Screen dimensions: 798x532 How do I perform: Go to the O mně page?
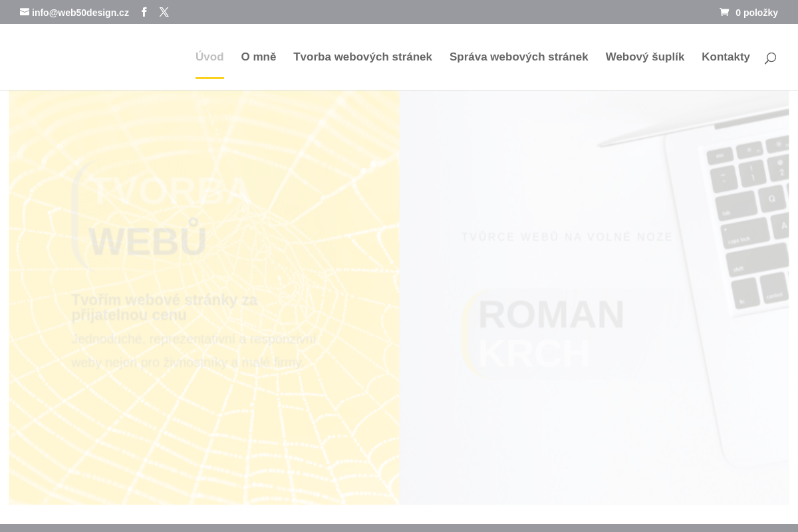pos(259,57)
